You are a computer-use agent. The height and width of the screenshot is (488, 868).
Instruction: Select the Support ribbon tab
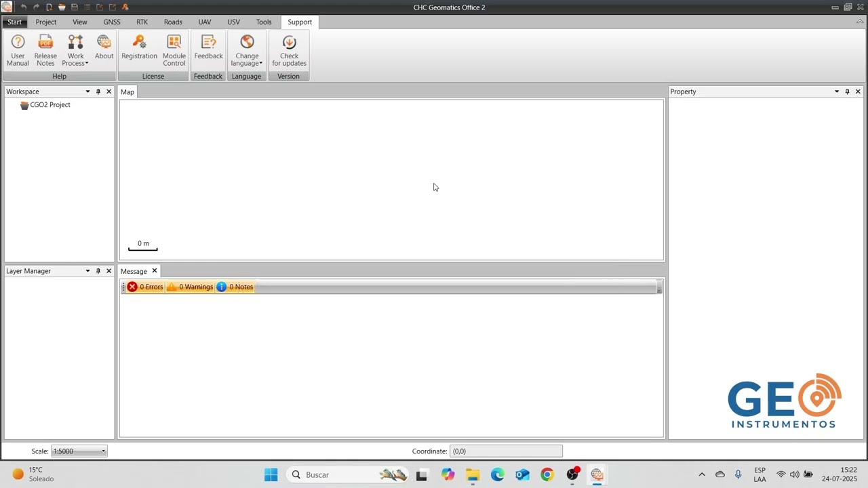tap(300, 22)
